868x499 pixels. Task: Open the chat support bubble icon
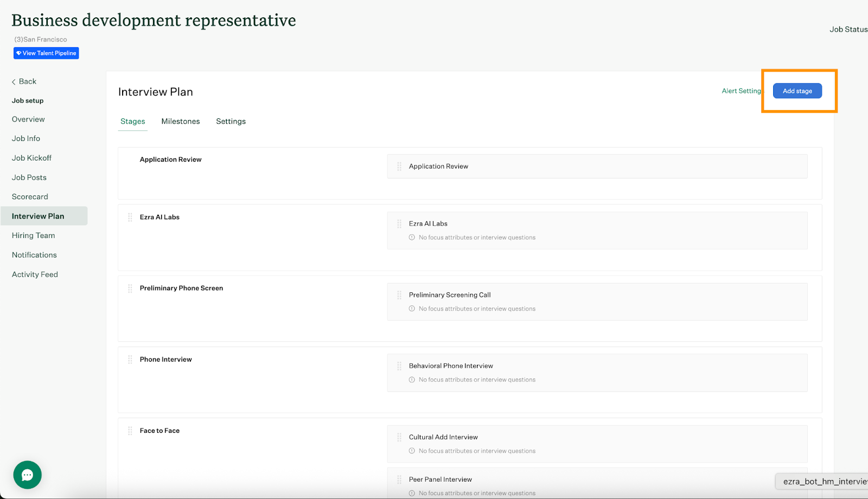click(x=28, y=475)
